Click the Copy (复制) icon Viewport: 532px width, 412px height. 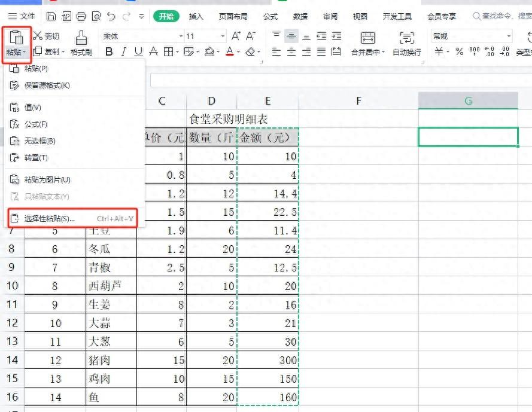(x=37, y=51)
